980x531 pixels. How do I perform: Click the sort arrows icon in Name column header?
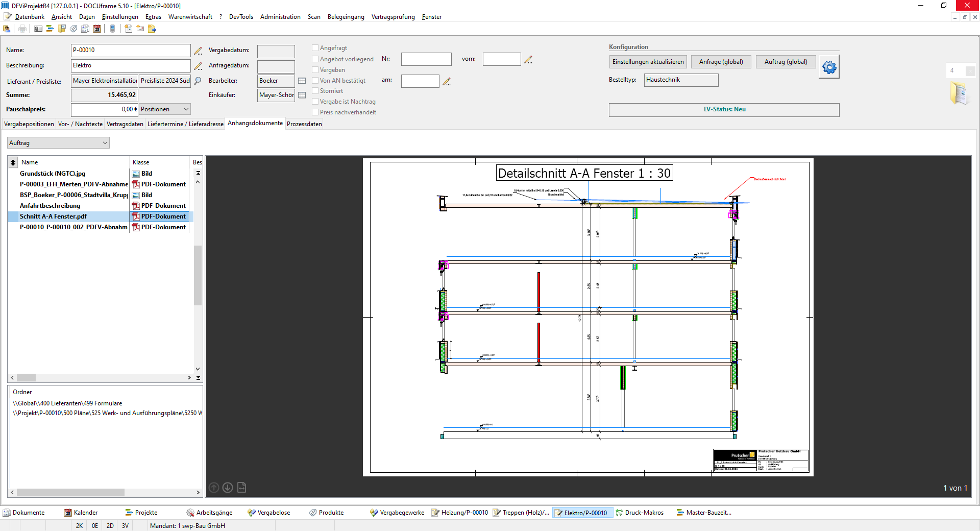pos(13,162)
